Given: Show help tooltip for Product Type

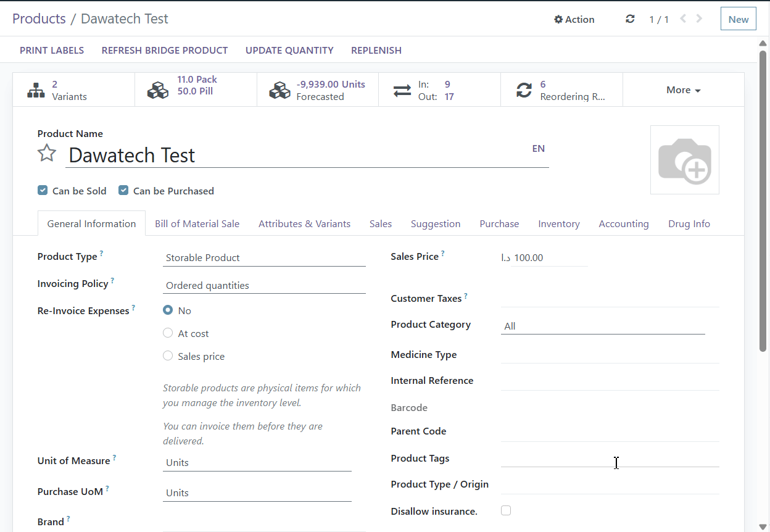Looking at the screenshot, I should click(101, 254).
